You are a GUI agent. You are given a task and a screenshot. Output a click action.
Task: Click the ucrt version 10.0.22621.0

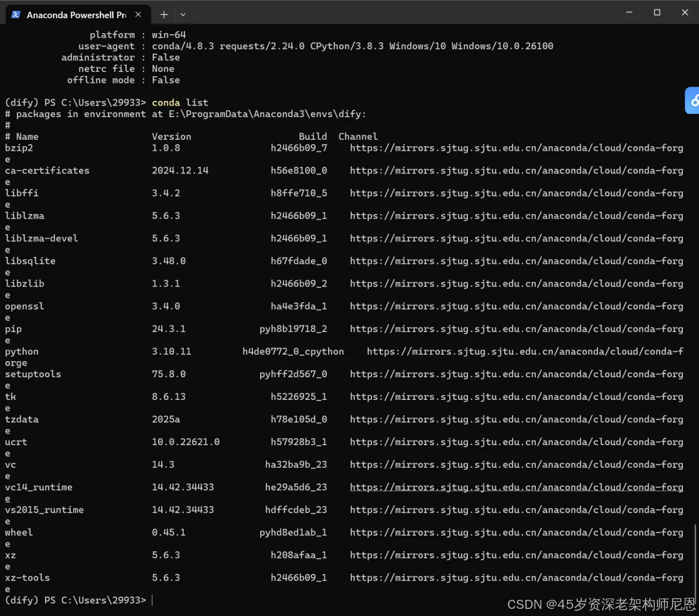click(186, 442)
